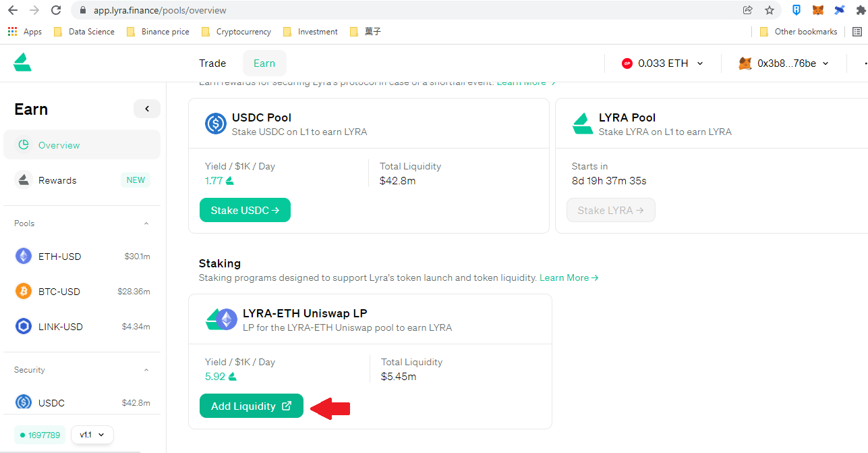
Task: Click the NEW badge beside Rewards
Action: (136, 180)
